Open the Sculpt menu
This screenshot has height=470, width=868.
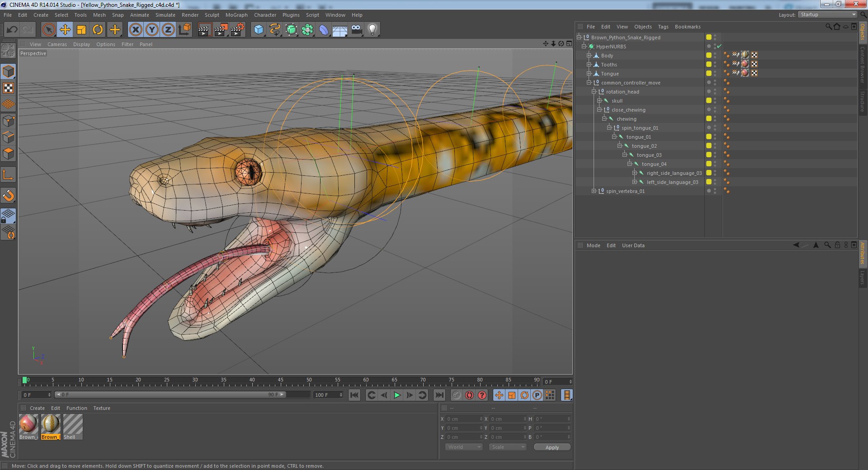212,15
